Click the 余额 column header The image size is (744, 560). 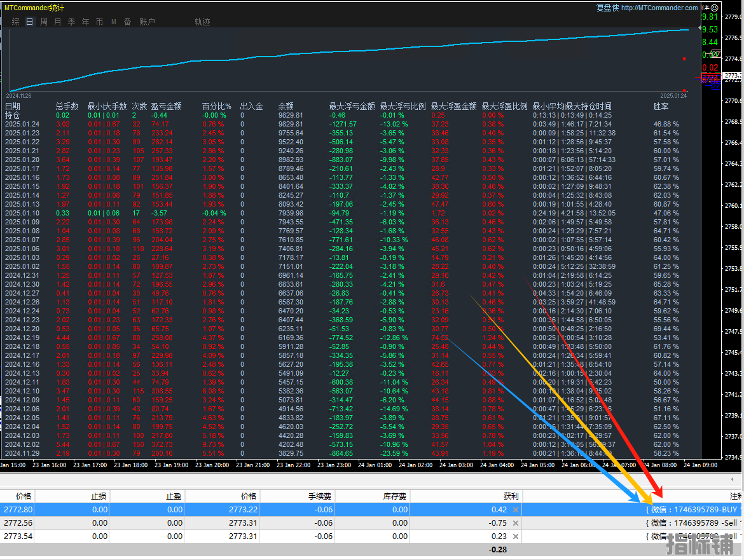point(286,106)
